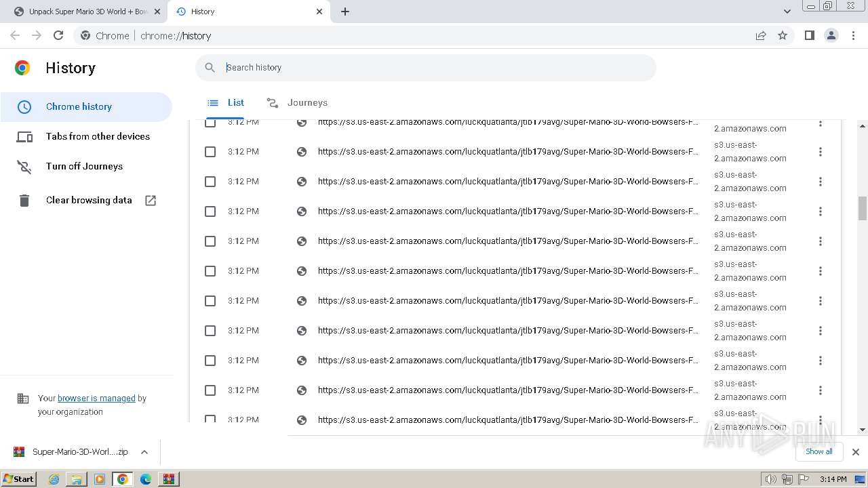
Task: Click the 3:14 PM taskbar clock
Action: [x=833, y=479]
